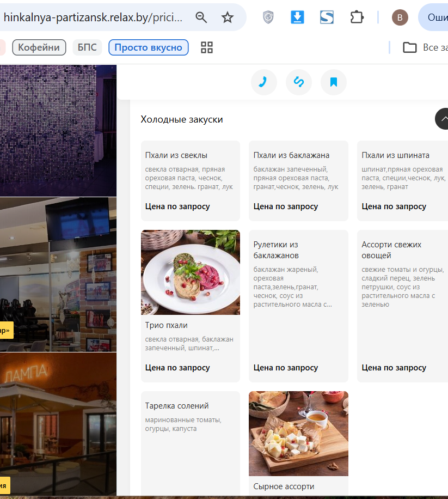Viewport: 448px width, 499px height.
Task: Click the баклажан жареный description text
Action: pyautogui.click(x=292, y=287)
